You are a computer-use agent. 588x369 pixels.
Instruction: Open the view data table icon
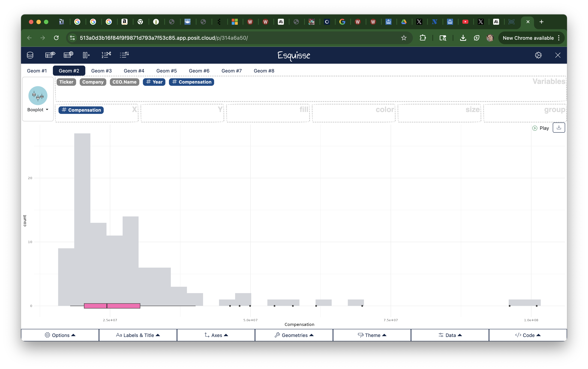point(50,55)
